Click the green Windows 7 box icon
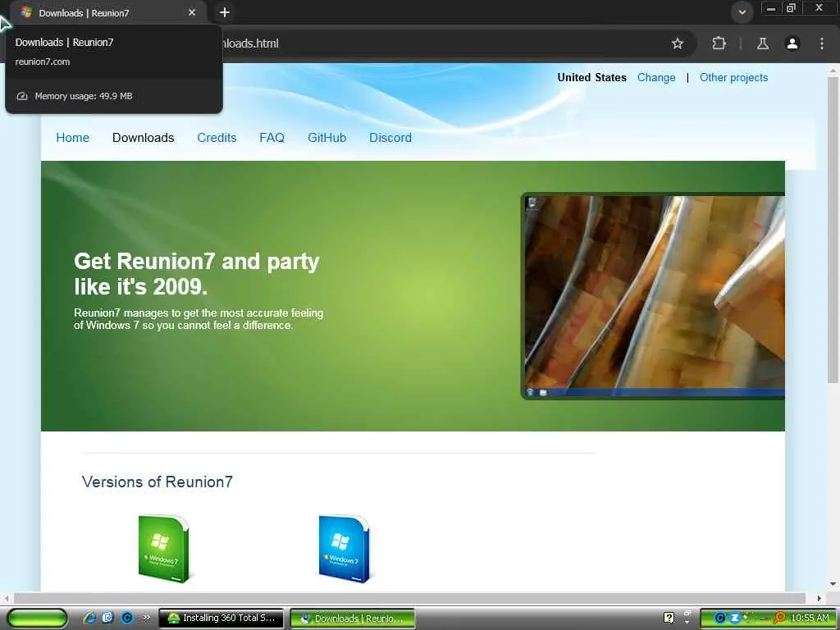840x630 pixels. [163, 549]
